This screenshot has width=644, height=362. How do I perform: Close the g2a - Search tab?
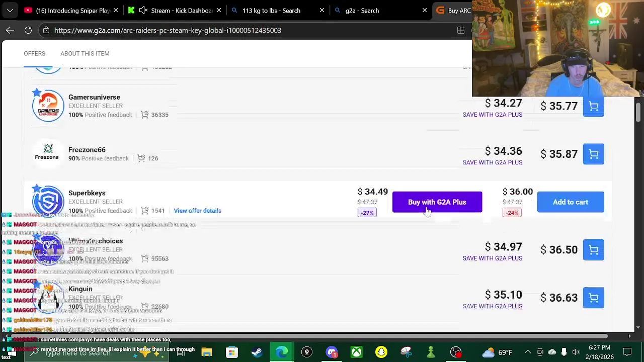coord(424,10)
